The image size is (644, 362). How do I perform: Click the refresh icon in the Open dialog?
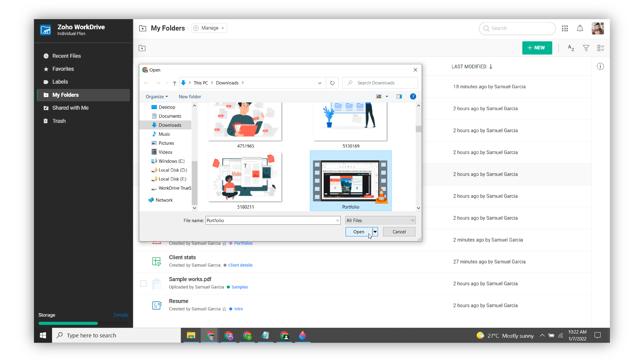click(332, 83)
